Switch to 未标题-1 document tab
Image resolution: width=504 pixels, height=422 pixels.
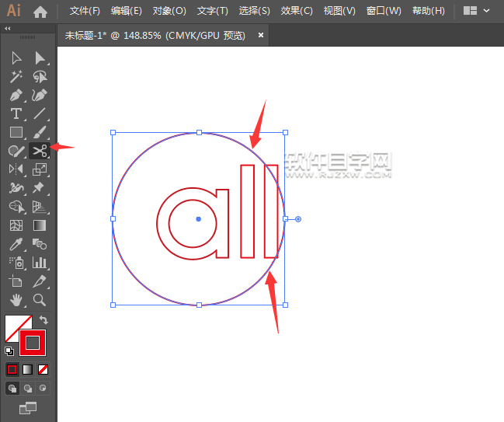(155, 35)
